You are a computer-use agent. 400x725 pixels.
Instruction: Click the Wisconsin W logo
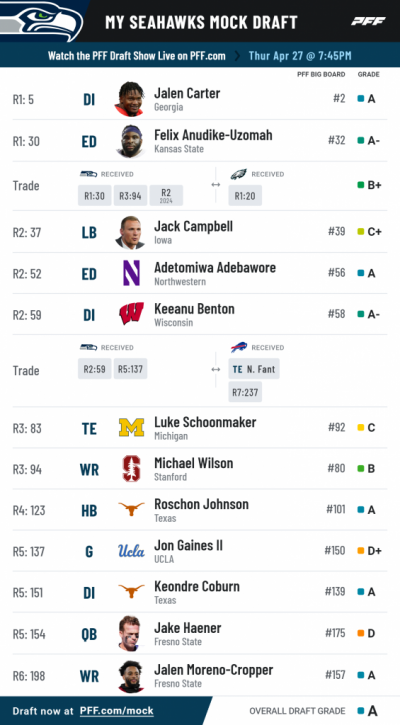tap(131, 314)
